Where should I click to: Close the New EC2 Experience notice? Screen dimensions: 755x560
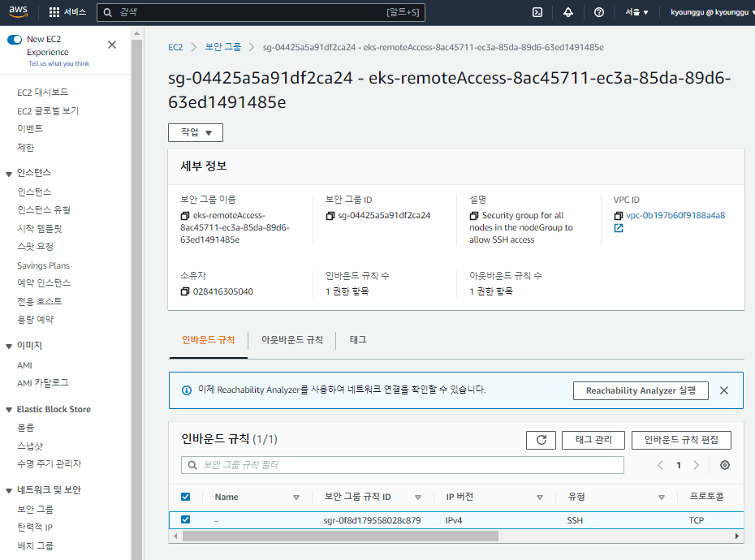(x=112, y=45)
